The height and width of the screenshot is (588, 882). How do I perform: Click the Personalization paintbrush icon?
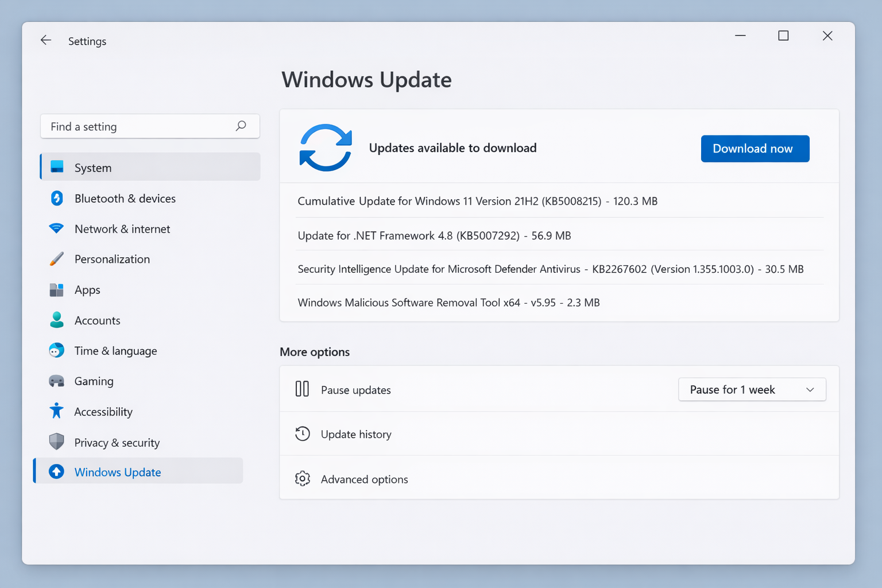(x=56, y=259)
